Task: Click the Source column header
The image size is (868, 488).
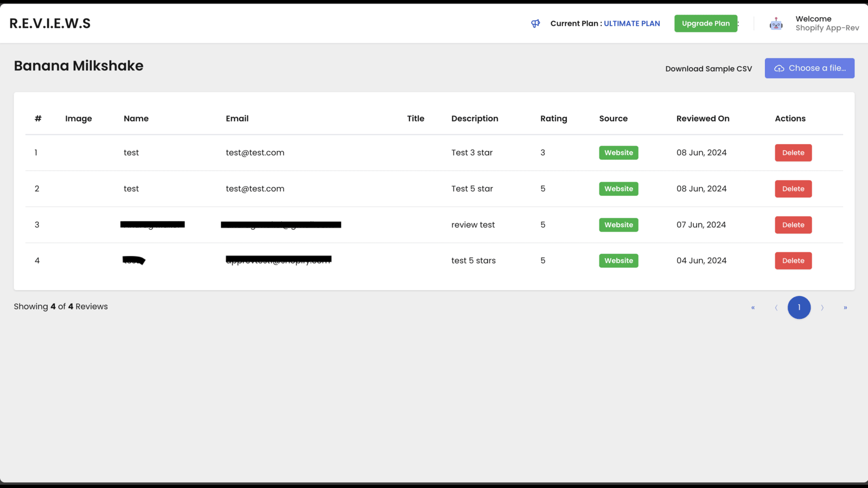Action: 613,118
